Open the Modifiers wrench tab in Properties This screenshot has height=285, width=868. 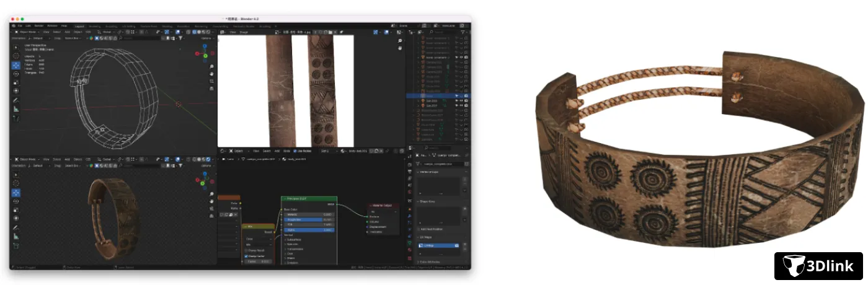click(x=410, y=216)
